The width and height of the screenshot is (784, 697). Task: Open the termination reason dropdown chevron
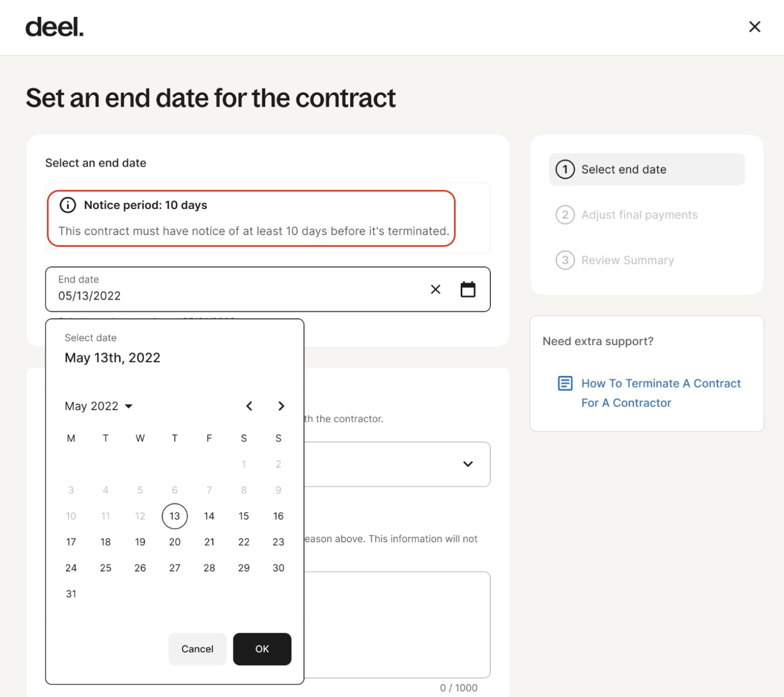click(468, 464)
